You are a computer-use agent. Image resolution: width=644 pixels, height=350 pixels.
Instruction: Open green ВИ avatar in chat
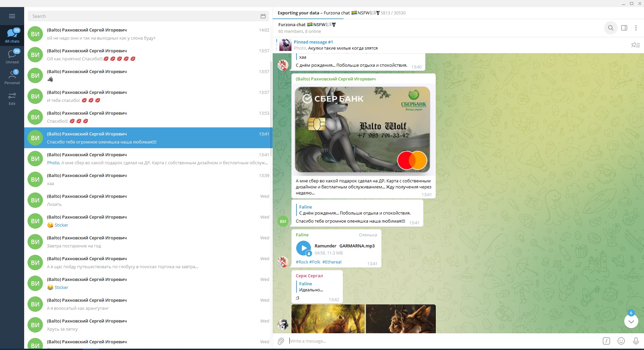pyautogui.click(x=283, y=221)
